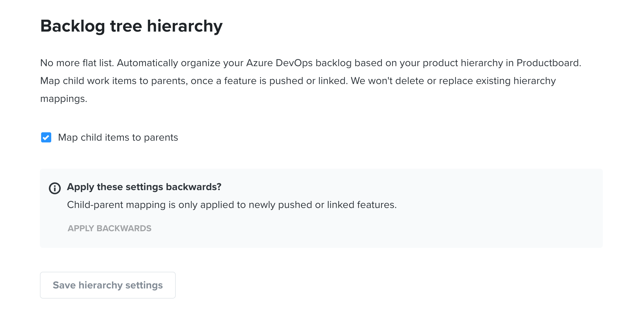The image size is (644, 323).
Task: Save hierarchy settings
Action: click(x=108, y=285)
